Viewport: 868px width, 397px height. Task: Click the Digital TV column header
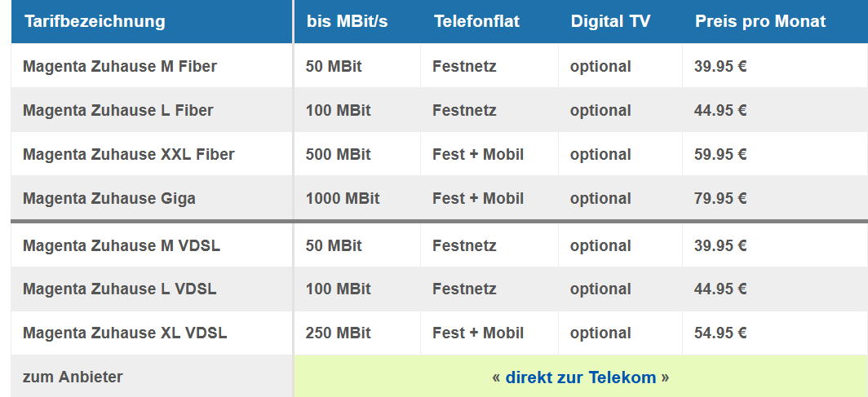[x=610, y=21]
